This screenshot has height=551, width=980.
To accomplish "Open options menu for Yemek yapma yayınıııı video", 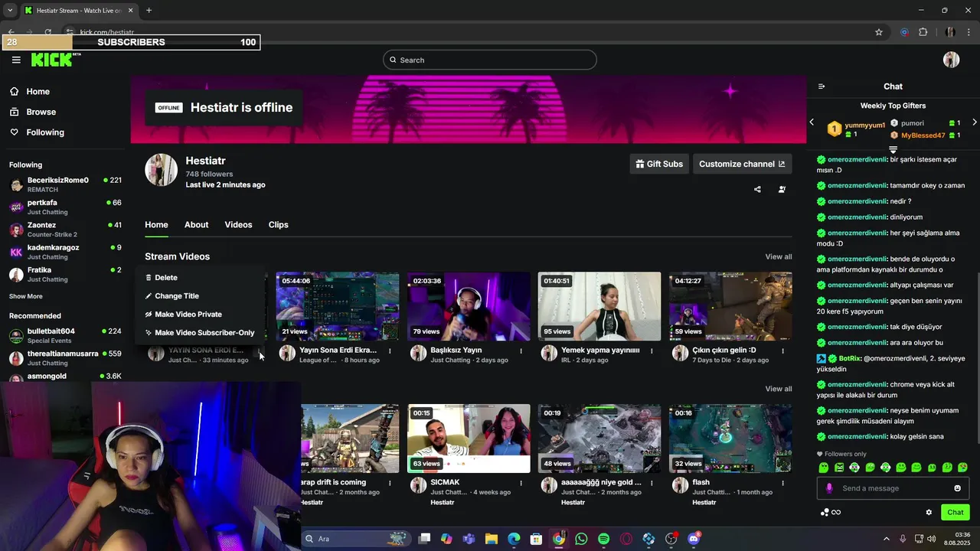I will click(652, 350).
